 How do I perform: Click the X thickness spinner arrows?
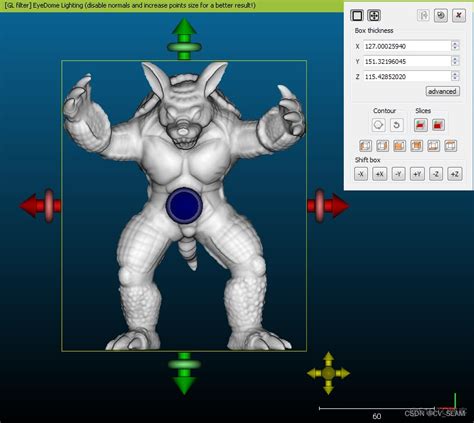[455, 46]
